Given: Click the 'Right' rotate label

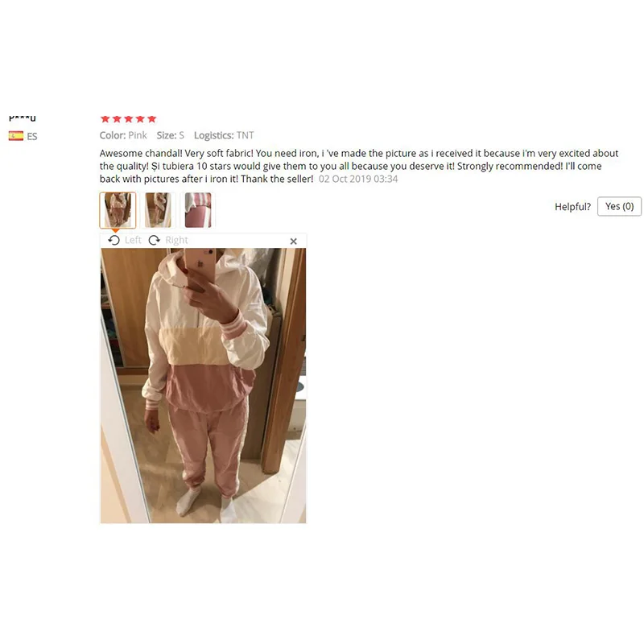Looking at the screenshot, I should click(176, 240).
